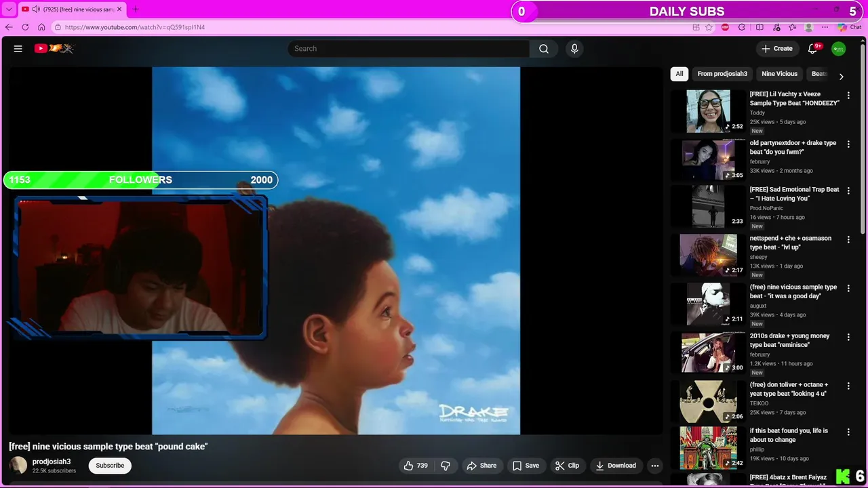The image size is (868, 488).
Task: Open the "looking 4 u" thumbnail
Action: click(x=708, y=402)
